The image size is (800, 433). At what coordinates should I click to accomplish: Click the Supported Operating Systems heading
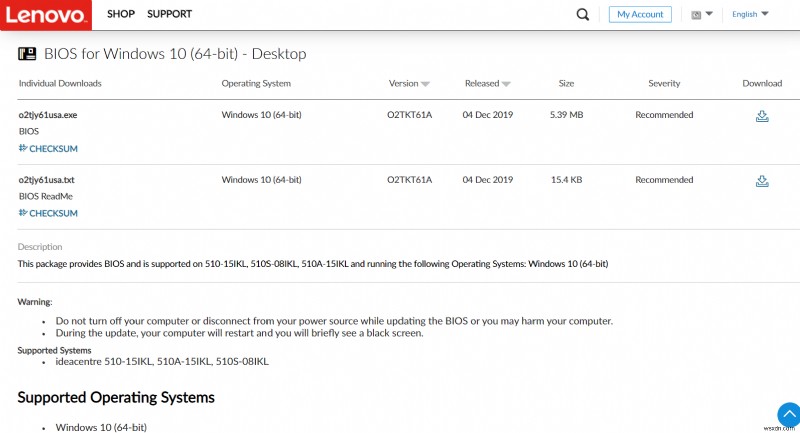pyautogui.click(x=116, y=397)
